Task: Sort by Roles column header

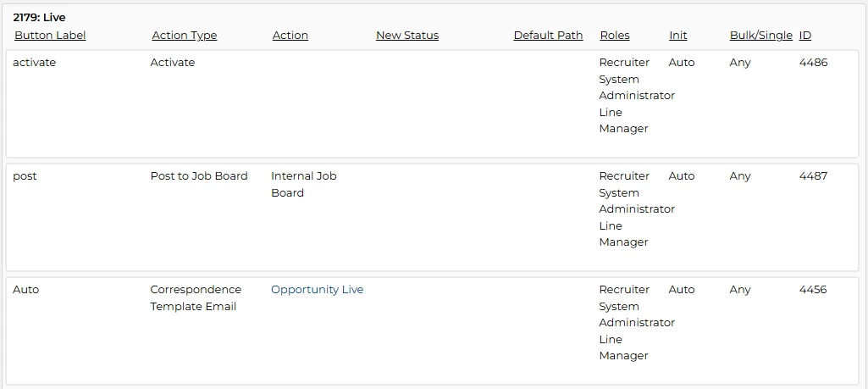Action: tap(615, 36)
